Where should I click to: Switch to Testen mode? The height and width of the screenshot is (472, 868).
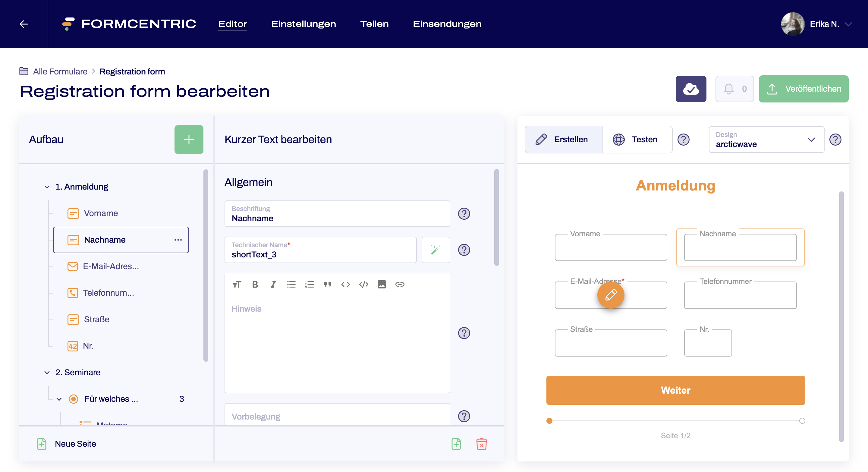tap(637, 140)
